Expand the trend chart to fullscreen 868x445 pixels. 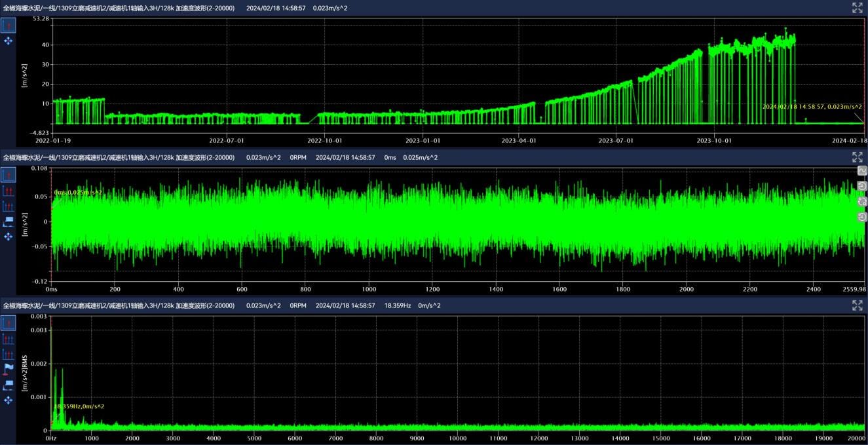[x=857, y=8]
